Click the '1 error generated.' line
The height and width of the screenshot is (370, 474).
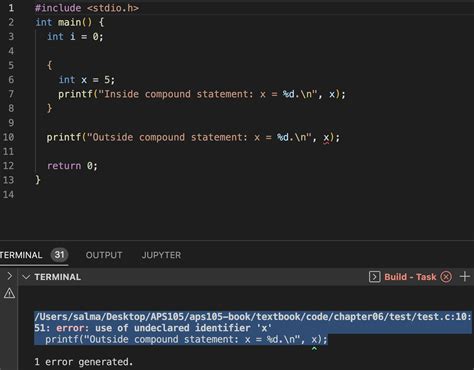point(84,362)
